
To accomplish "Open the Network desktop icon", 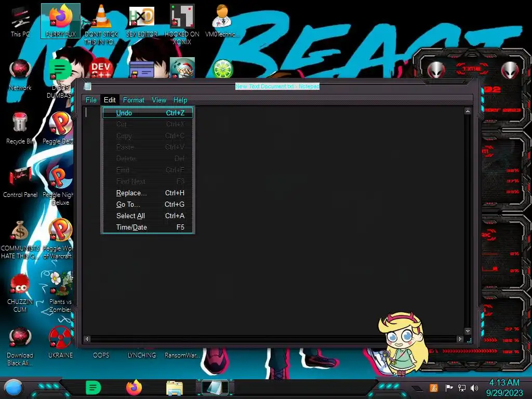I will pos(20,75).
